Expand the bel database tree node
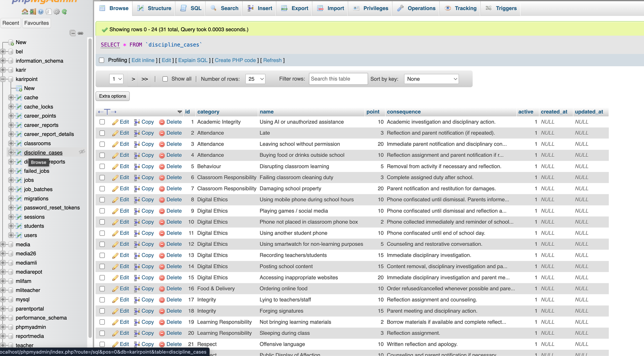Image resolution: width=644 pixels, height=356 pixels. (3, 52)
